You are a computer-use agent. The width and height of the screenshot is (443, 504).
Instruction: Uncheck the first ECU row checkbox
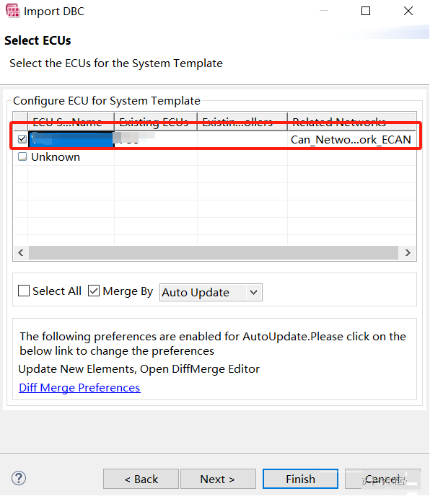[22, 139]
